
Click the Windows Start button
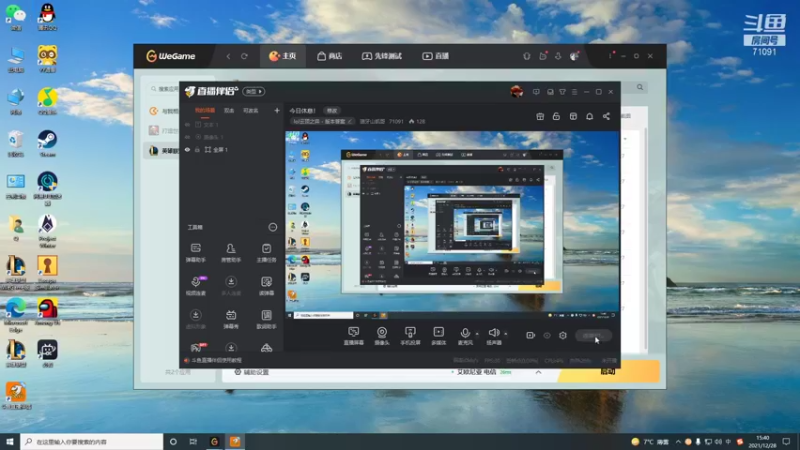[x=10, y=441]
